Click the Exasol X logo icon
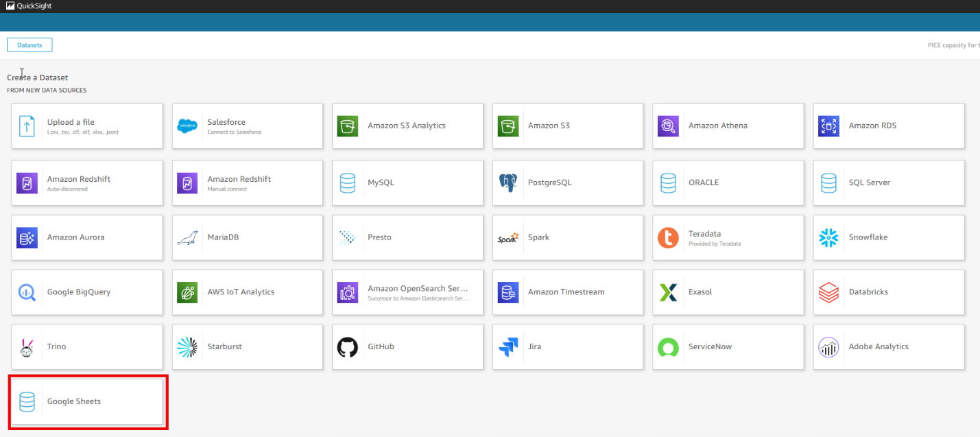The height and width of the screenshot is (437, 980). 668,292
